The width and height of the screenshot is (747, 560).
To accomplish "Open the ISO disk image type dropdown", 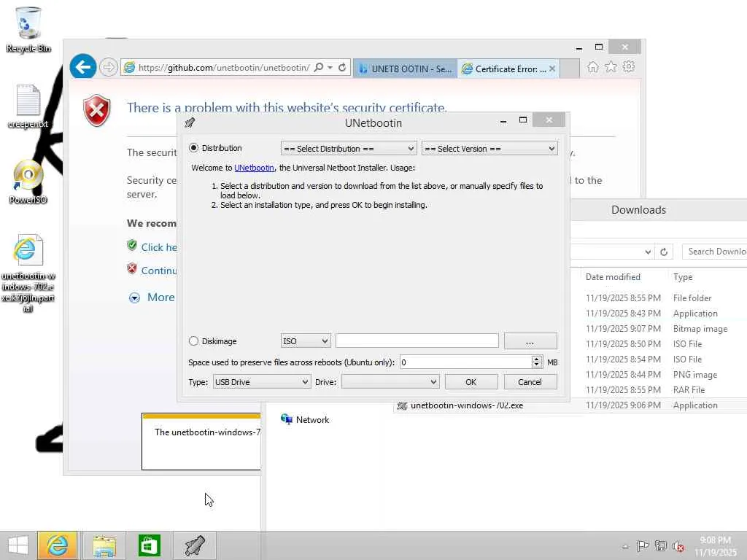I will [306, 341].
